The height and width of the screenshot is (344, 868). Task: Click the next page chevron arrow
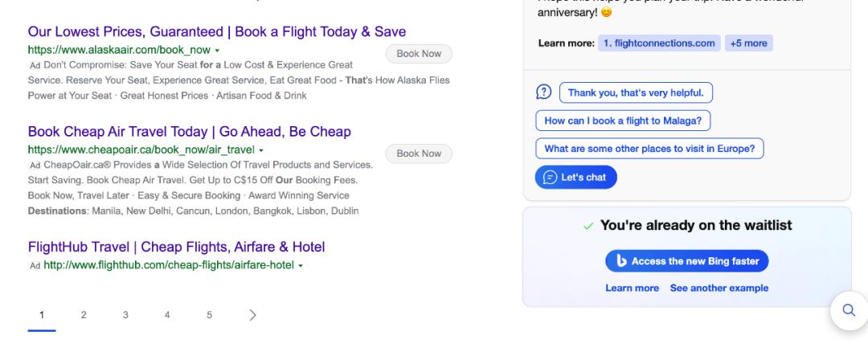point(252,314)
